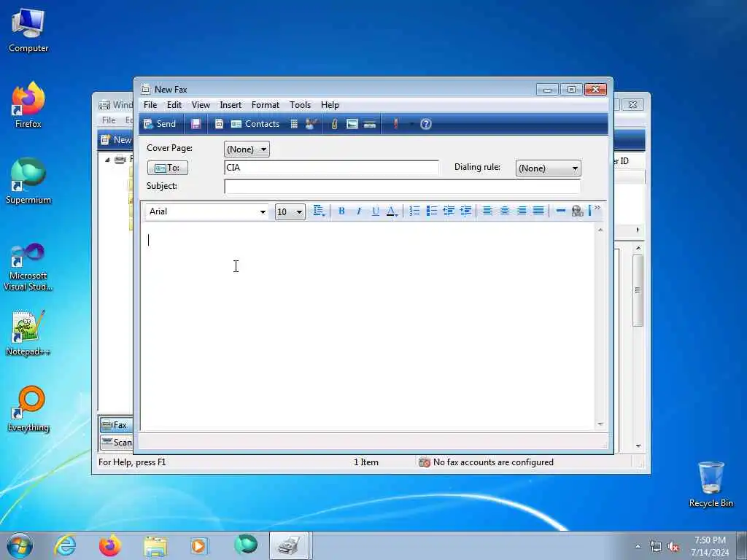747x560 pixels.
Task: Open Windows Media Player from the taskbar
Action: [x=199, y=545]
